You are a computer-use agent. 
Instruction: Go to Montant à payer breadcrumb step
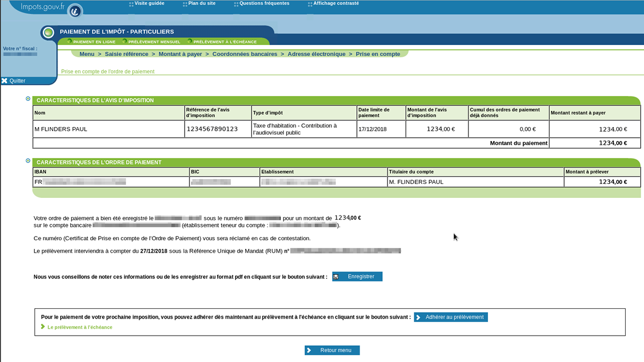click(x=180, y=54)
